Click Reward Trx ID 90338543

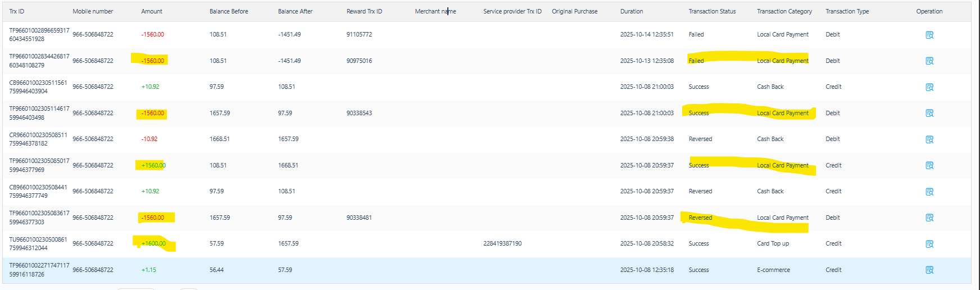[x=359, y=113]
